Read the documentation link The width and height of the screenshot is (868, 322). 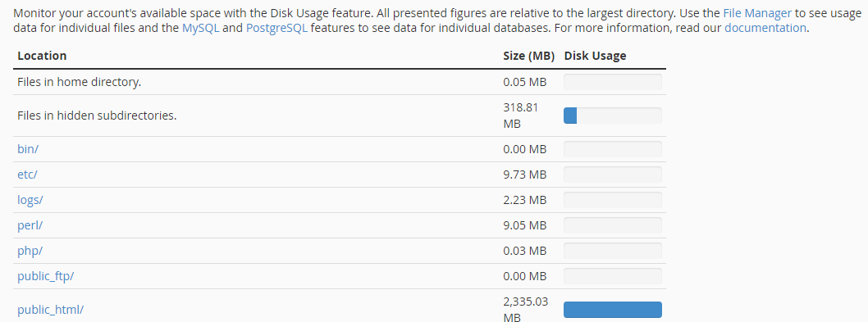click(x=765, y=28)
